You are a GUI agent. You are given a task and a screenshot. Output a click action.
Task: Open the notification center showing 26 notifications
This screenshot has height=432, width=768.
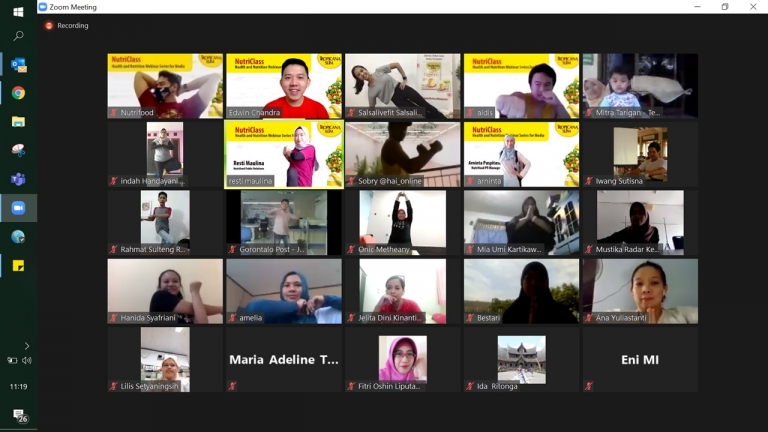[20, 416]
